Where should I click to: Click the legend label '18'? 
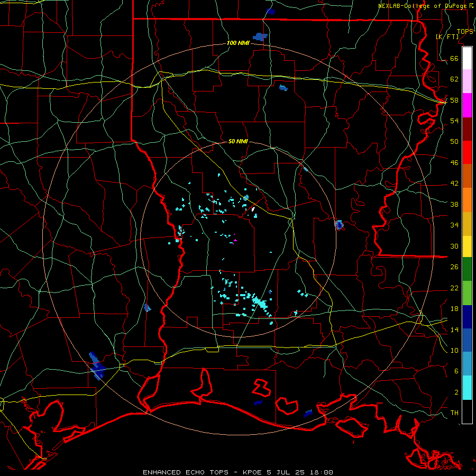(454, 309)
